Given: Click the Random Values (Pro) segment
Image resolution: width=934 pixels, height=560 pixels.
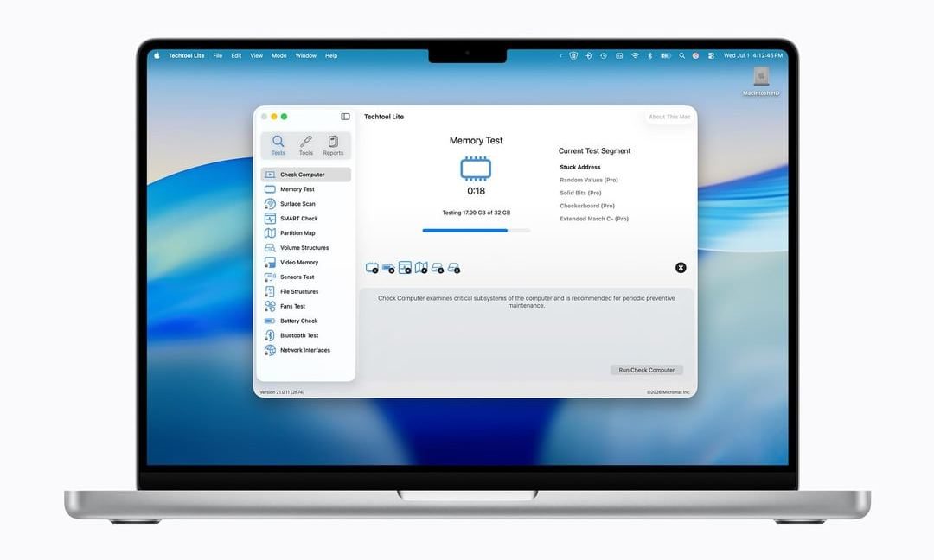Looking at the screenshot, I should click(589, 180).
